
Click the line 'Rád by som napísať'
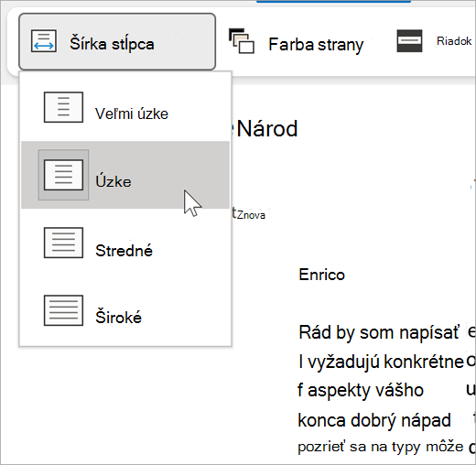click(x=379, y=332)
